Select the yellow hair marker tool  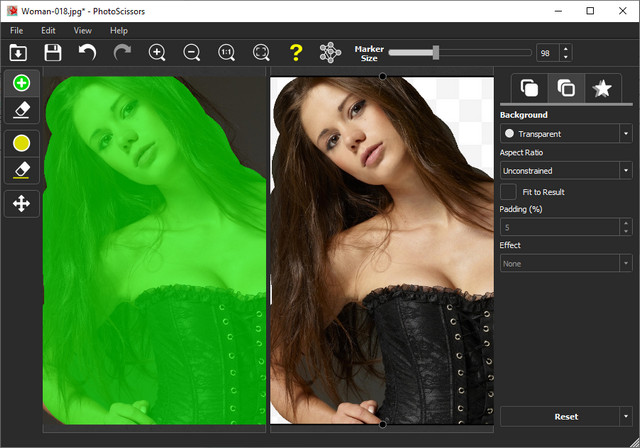[22, 143]
